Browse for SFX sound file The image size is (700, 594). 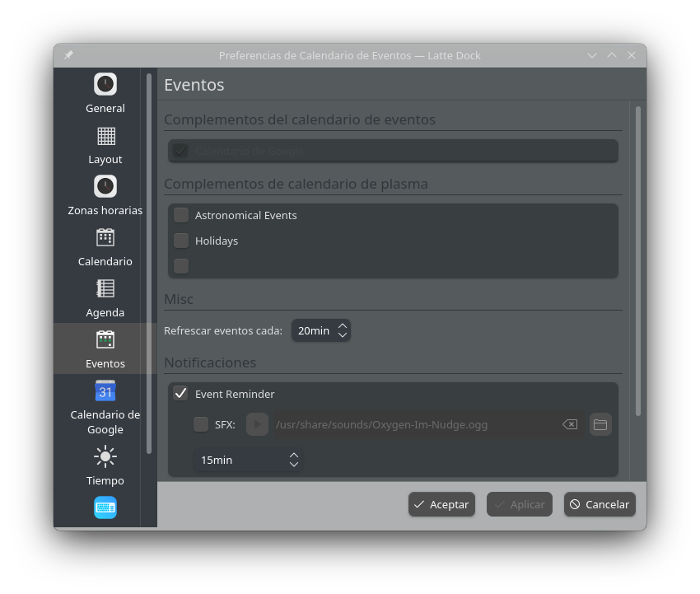(x=600, y=424)
